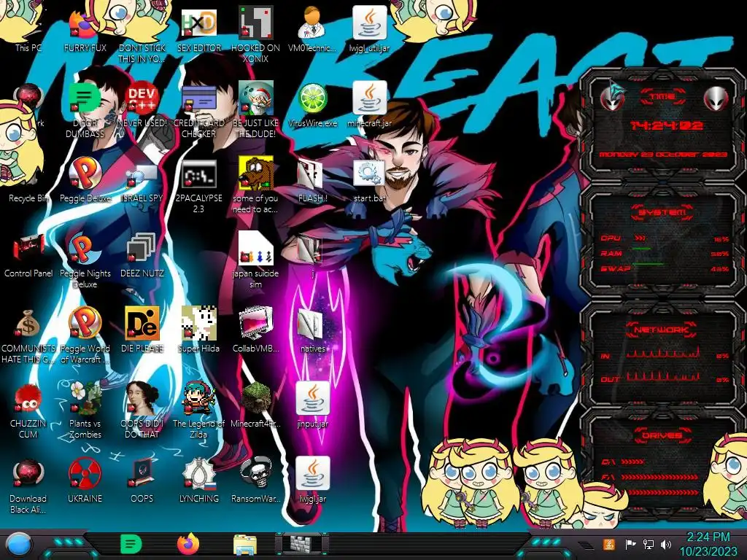Open the UKRAINE radiation icon
747x560 pixels.
tap(85, 474)
